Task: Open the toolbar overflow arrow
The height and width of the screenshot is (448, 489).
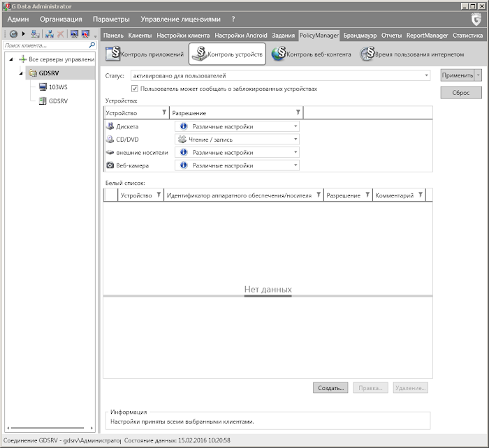Action: tap(96, 37)
